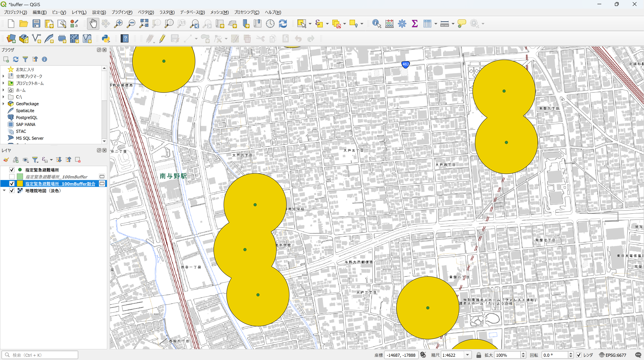The height and width of the screenshot is (360, 644).
Task: Click the Refresh map button
Action: coord(283,24)
